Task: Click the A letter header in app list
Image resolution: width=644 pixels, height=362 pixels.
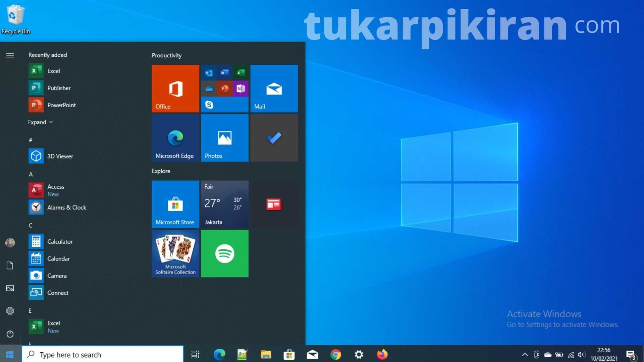Action: coord(31,174)
